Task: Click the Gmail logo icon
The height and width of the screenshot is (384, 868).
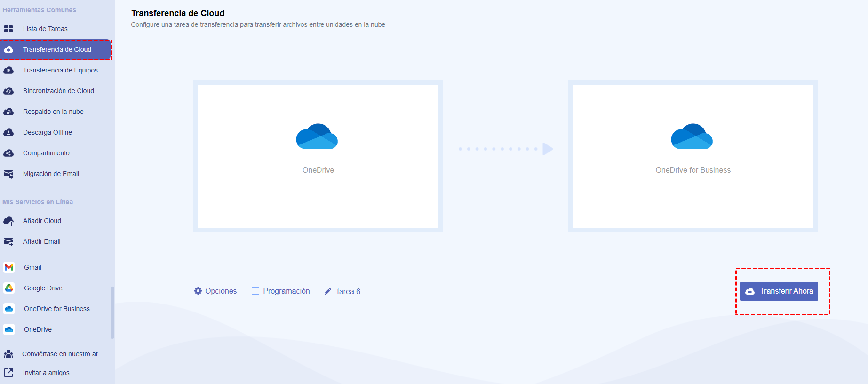Action: [9, 267]
